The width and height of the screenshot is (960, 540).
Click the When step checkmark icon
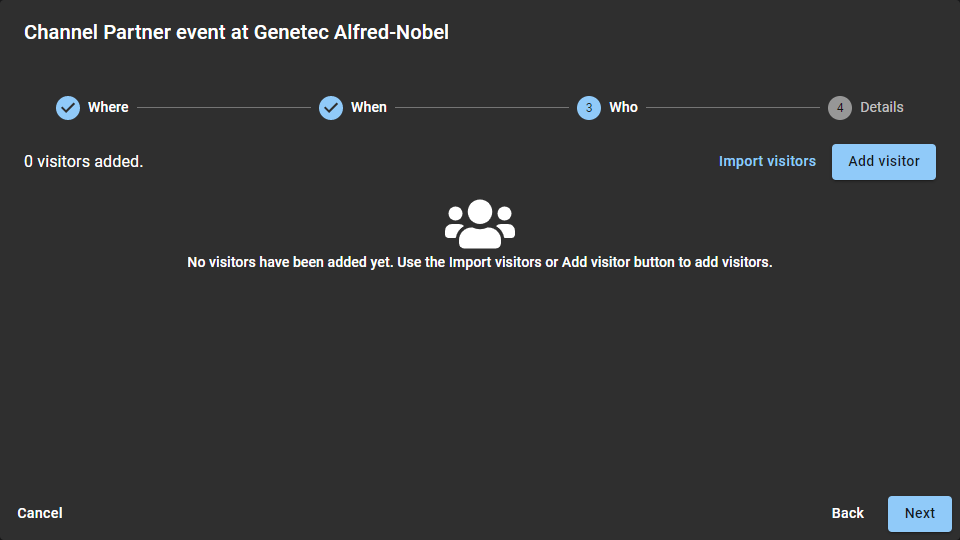tap(331, 107)
